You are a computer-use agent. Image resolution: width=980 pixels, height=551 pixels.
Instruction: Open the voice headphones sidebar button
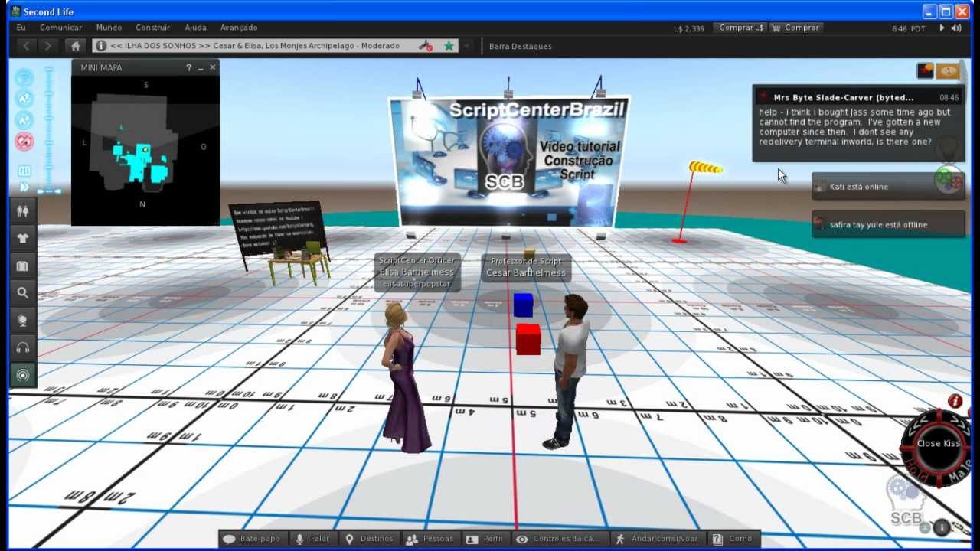point(23,347)
